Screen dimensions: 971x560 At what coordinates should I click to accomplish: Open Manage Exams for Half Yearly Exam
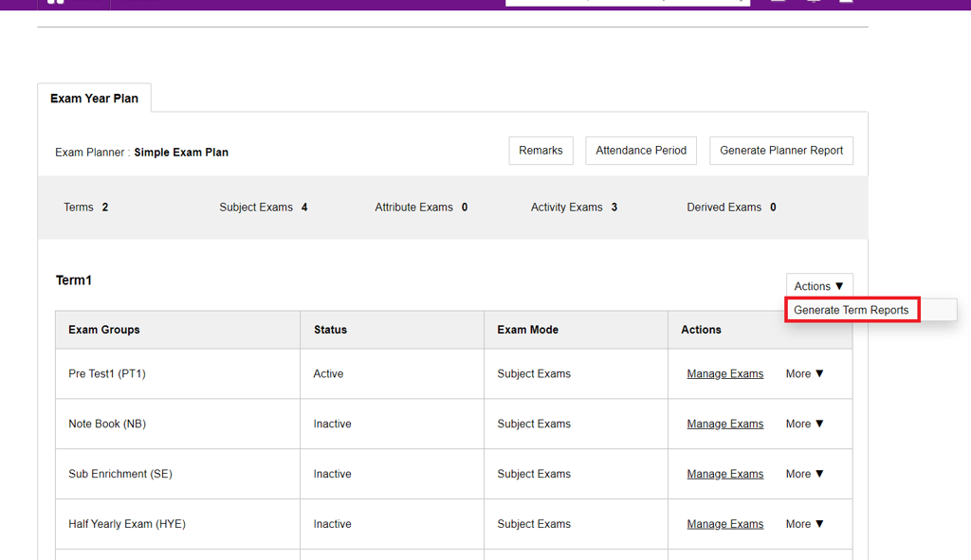pyautogui.click(x=725, y=525)
